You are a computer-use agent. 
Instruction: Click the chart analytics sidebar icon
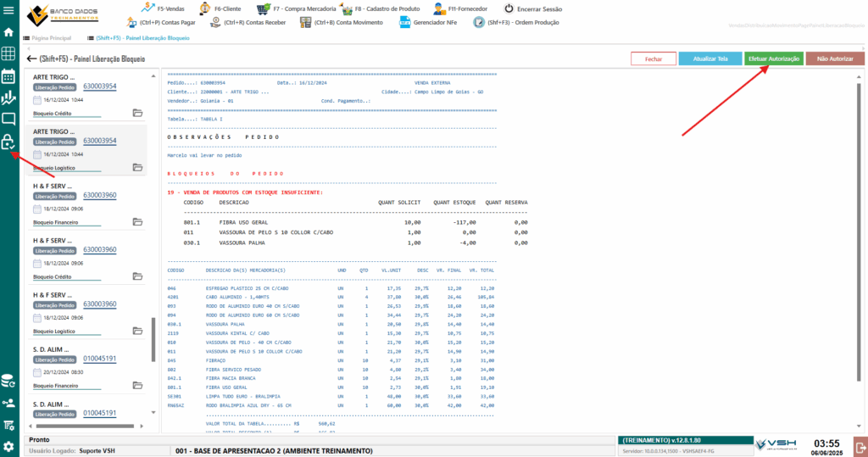pyautogui.click(x=8, y=98)
